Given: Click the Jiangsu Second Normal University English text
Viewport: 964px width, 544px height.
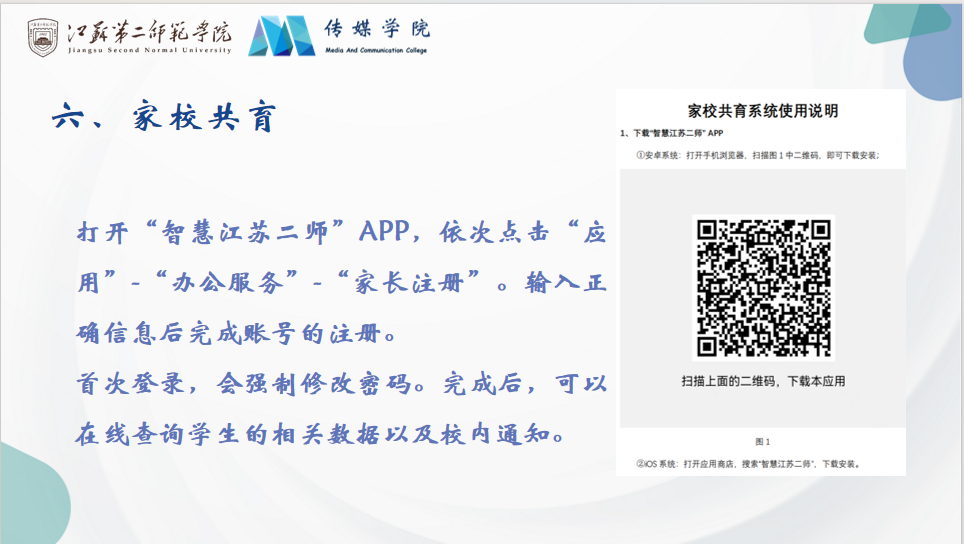Looking at the screenshot, I should [x=149, y=50].
